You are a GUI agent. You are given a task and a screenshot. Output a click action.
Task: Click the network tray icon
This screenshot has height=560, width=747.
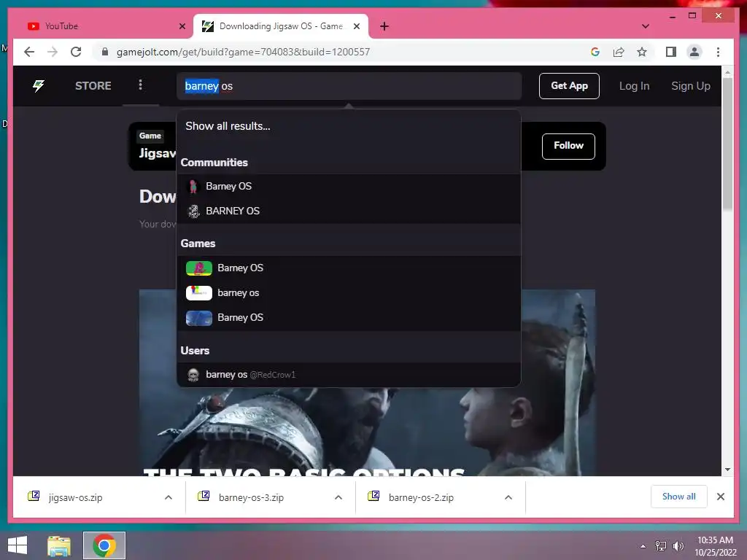[x=661, y=545]
